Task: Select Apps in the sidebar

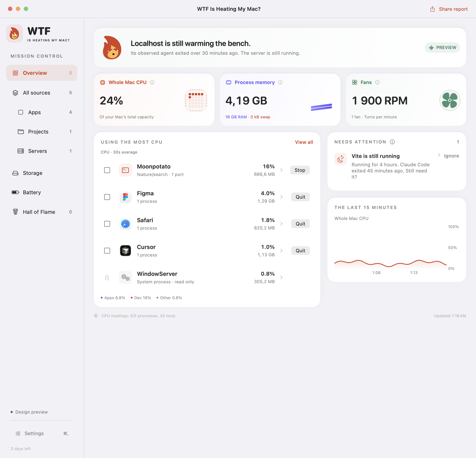Action: pos(42,112)
